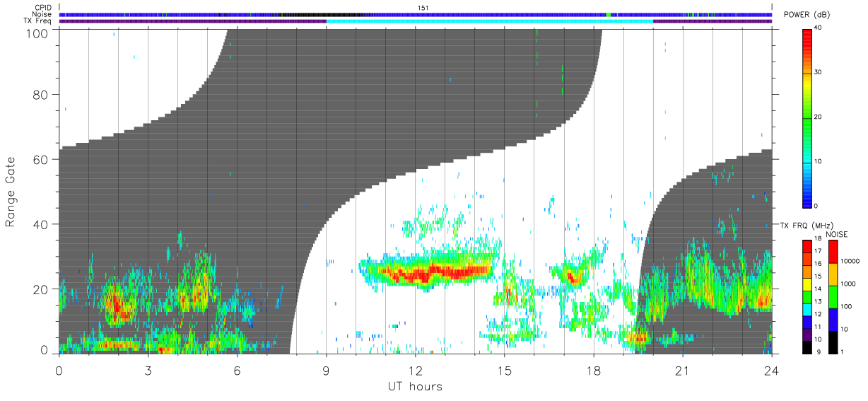The width and height of the screenshot is (868, 401).
Task: Click the blue bottom of the power colorbar
Action: pos(807,200)
